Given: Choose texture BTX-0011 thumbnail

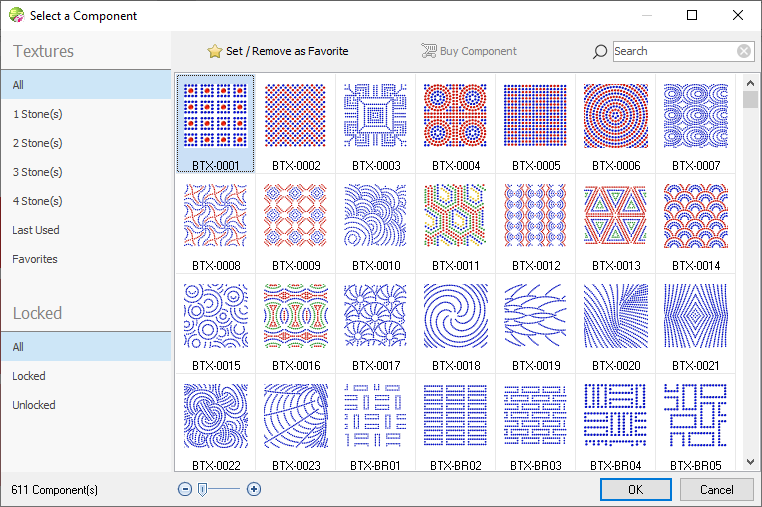Looking at the screenshot, I should 455,215.
